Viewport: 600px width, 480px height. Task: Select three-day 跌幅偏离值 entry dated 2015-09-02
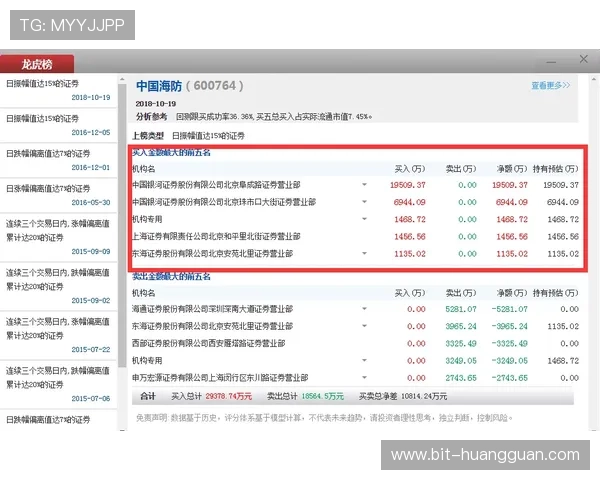point(58,286)
